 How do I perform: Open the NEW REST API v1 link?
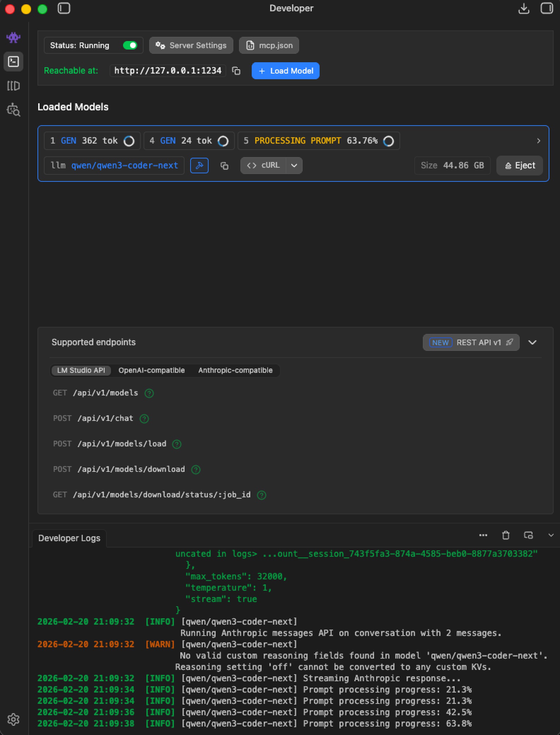(x=471, y=342)
